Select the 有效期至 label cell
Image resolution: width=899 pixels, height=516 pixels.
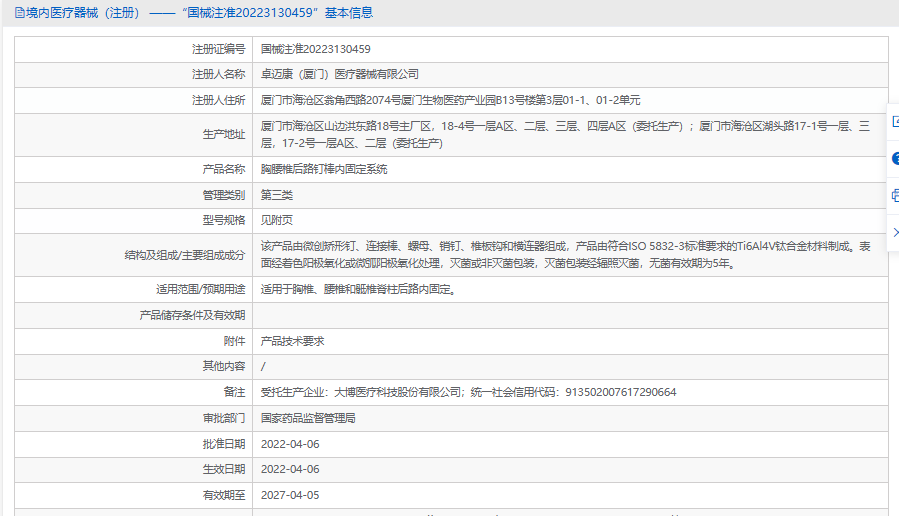tap(134, 495)
